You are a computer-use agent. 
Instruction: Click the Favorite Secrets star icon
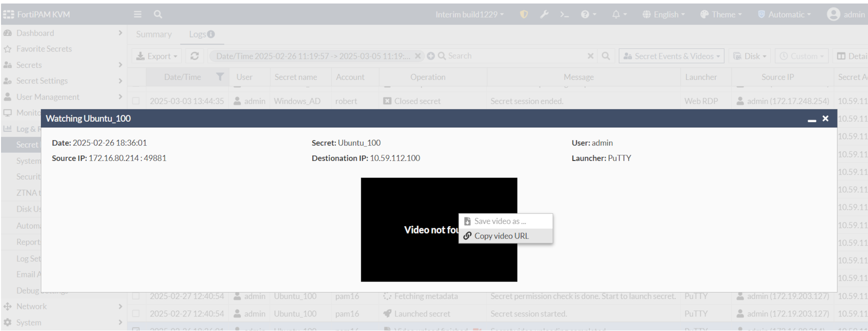[7, 49]
